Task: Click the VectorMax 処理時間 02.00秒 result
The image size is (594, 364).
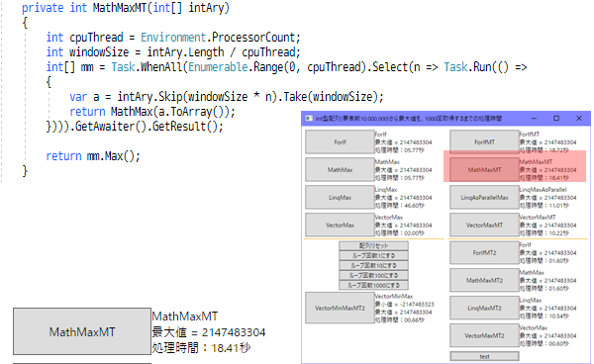Action: 399,232
